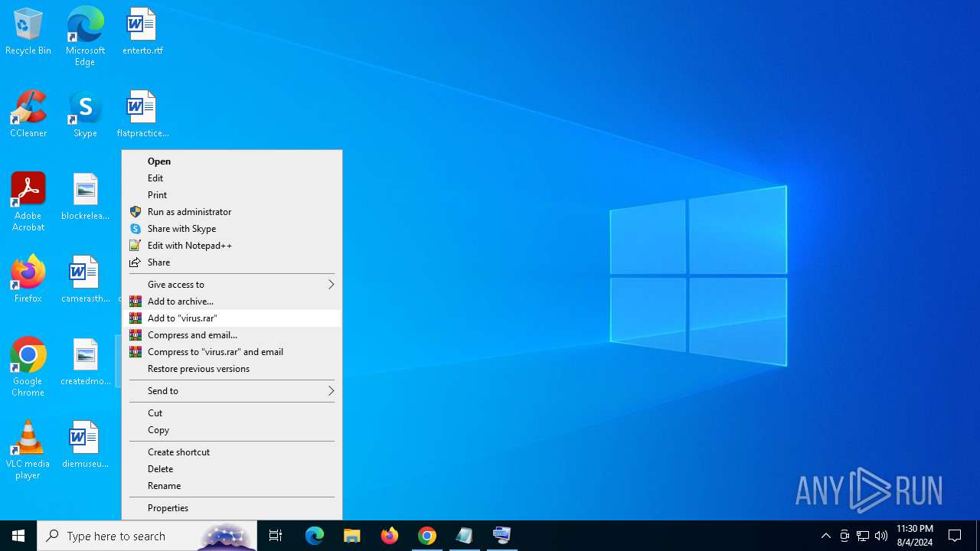Choose Share in the context menu

pyautogui.click(x=232, y=262)
